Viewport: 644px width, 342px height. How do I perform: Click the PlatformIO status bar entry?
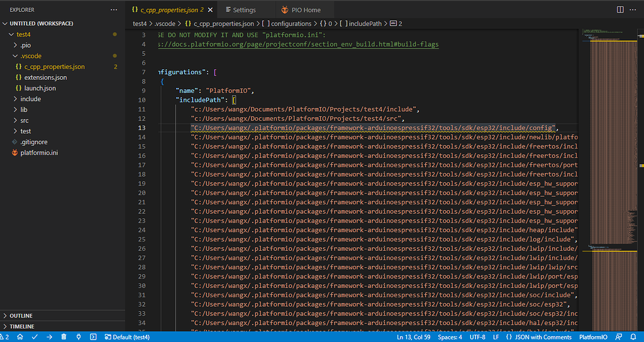click(x=592, y=337)
